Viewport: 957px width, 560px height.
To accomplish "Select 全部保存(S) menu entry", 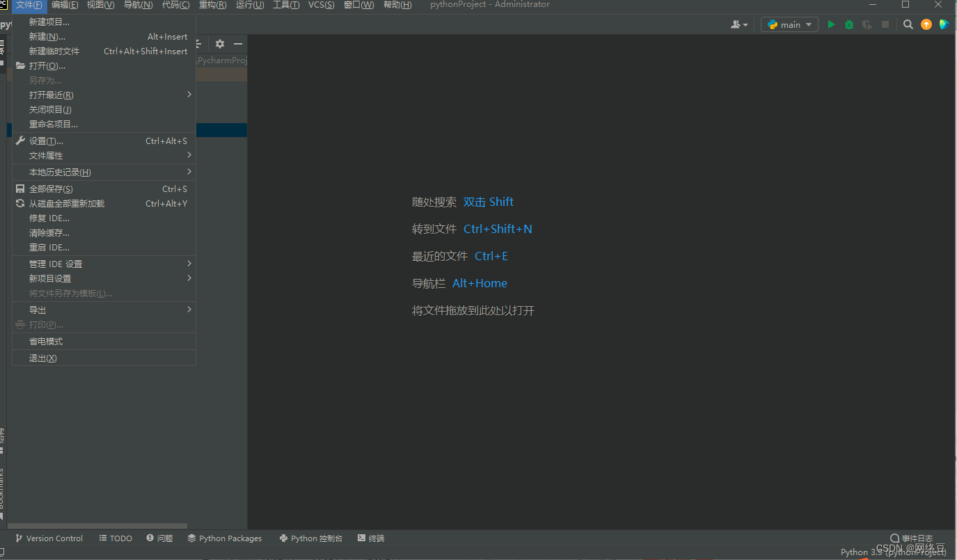I will 104,189.
